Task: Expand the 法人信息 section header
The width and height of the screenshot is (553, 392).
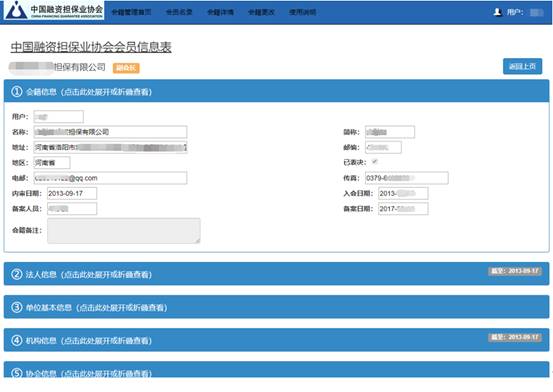Action: tap(276, 274)
